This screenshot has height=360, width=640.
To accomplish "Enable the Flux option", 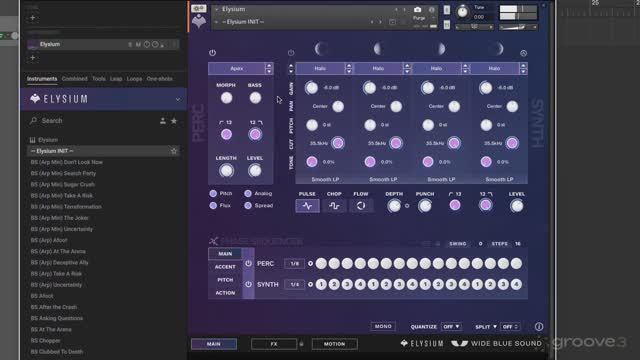I will [213, 206].
